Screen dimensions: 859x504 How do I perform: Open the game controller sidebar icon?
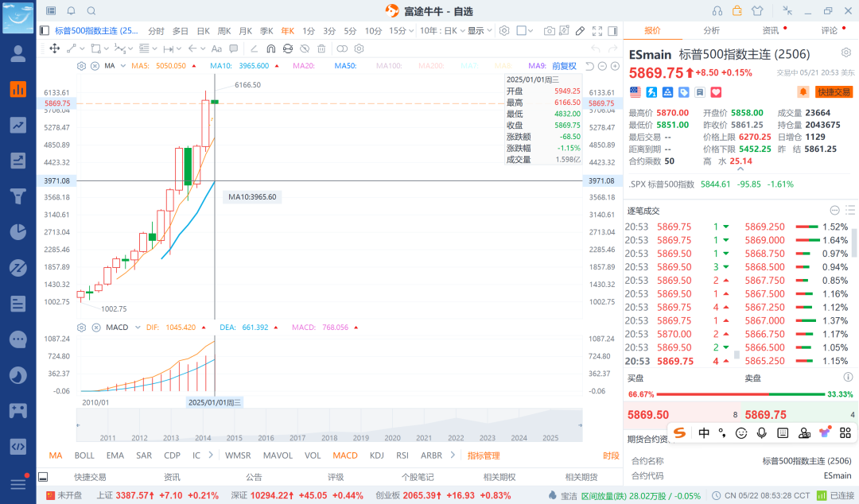pyautogui.click(x=18, y=411)
